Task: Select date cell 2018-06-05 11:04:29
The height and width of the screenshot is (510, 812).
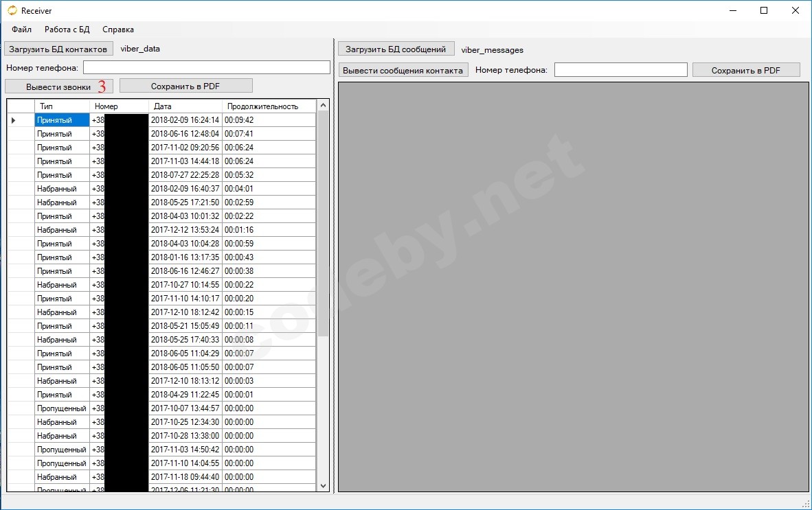Action: point(185,353)
